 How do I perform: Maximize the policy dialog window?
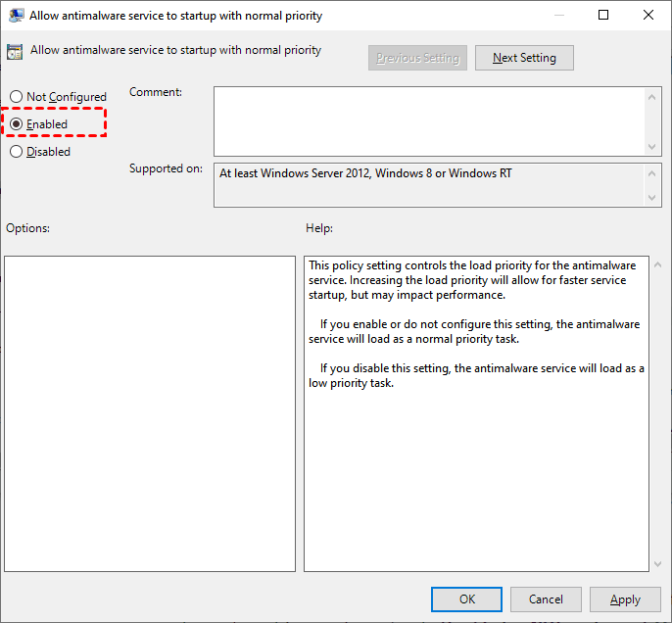pos(603,16)
